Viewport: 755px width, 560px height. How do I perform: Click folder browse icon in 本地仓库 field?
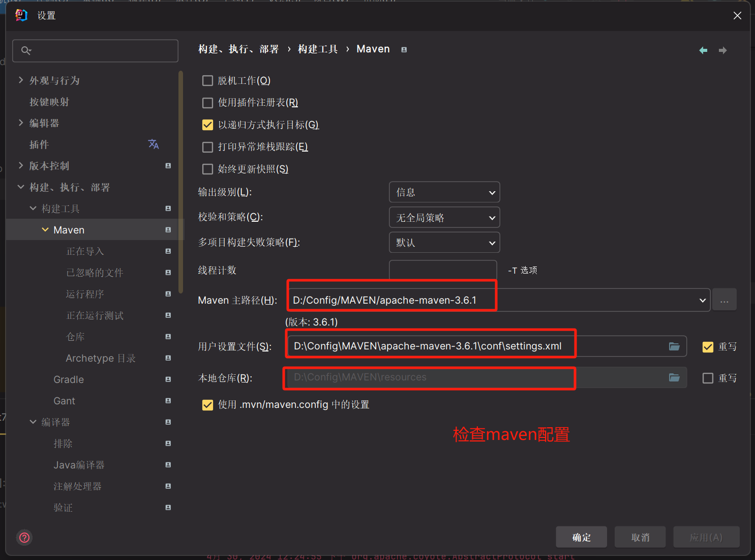pyautogui.click(x=674, y=377)
